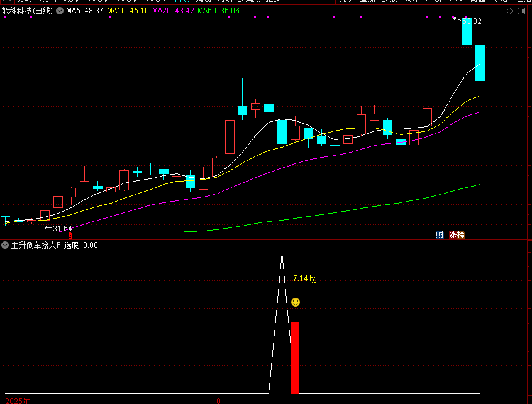This screenshot has height=404, width=532.
Task: Click the 2025年 timeline label
Action: tap(17, 400)
